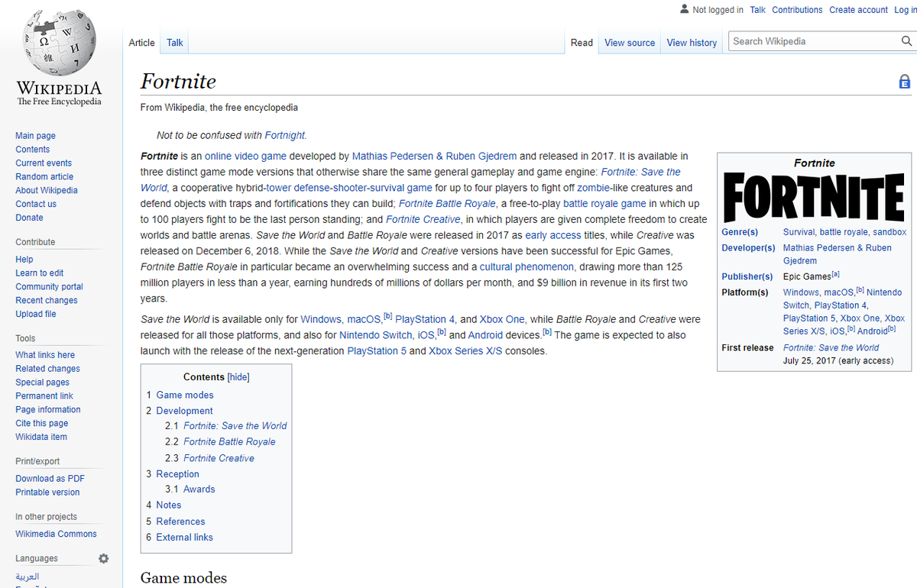
Task: Click Cite this page
Action: click(x=42, y=424)
